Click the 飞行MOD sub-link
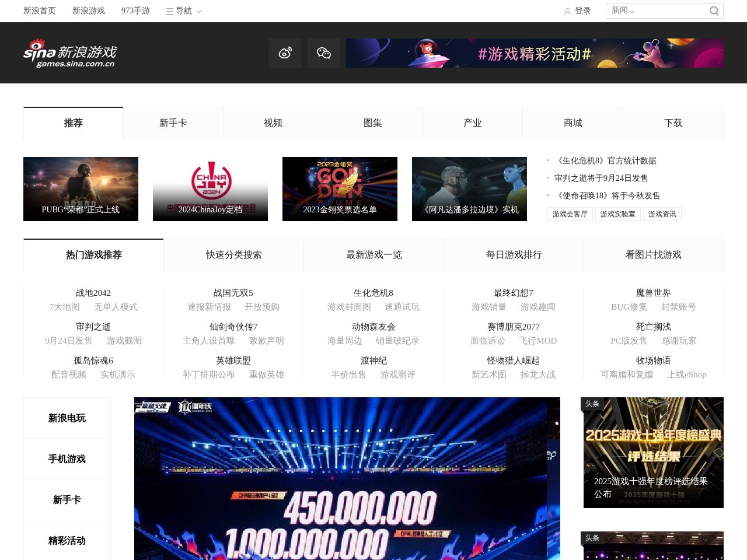747x560 pixels. point(538,341)
